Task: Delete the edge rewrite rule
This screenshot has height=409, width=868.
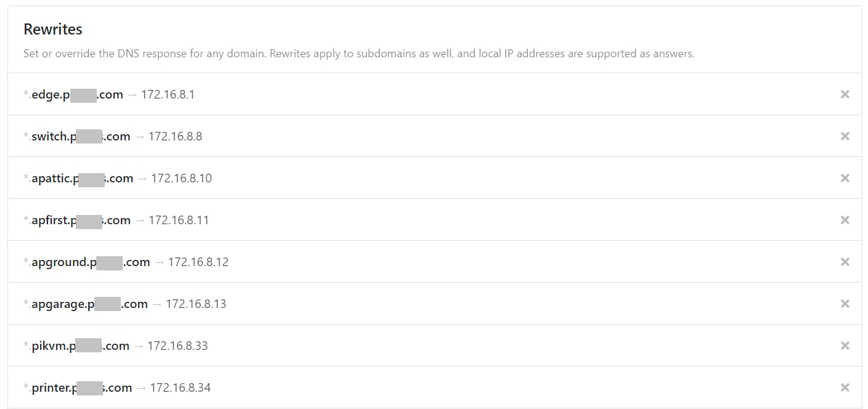Action: [x=845, y=94]
